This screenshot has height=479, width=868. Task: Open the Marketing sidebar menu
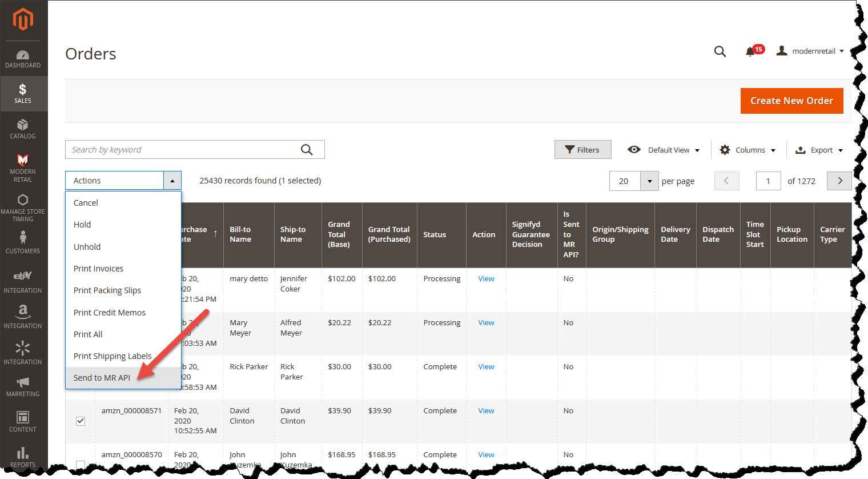click(23, 387)
